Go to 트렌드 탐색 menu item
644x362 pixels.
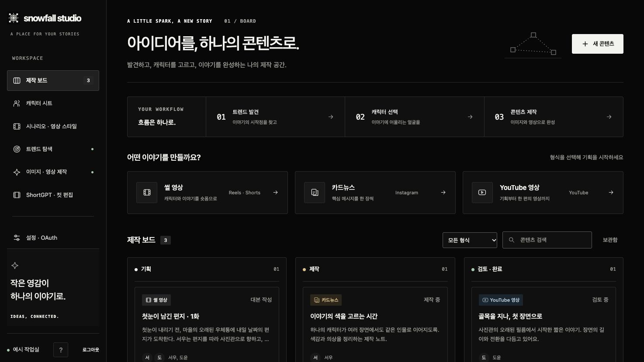[53, 149]
